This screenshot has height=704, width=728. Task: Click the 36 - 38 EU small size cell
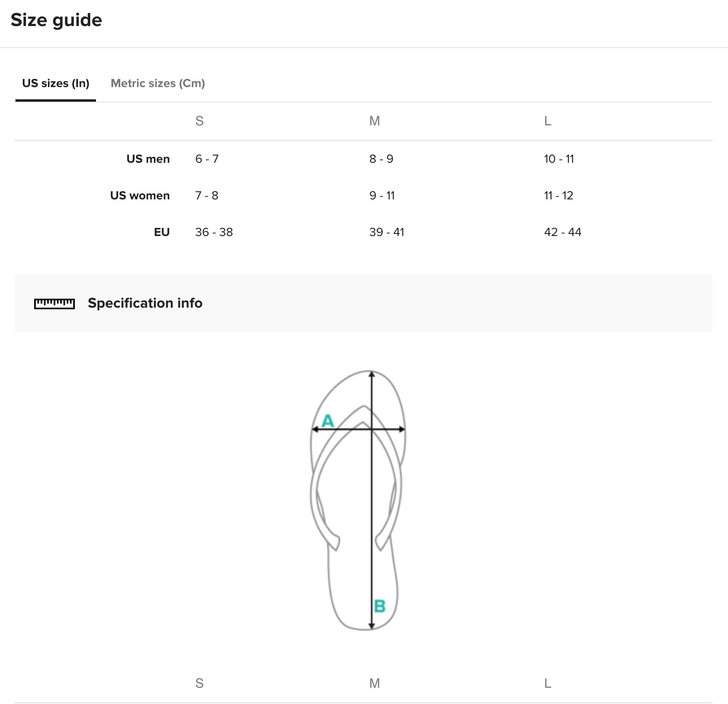click(x=214, y=232)
